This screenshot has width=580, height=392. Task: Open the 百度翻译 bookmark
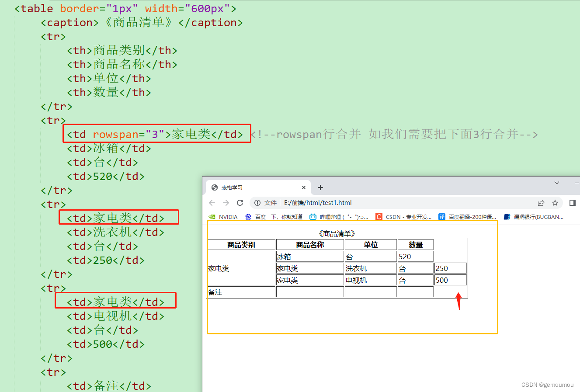(x=467, y=217)
